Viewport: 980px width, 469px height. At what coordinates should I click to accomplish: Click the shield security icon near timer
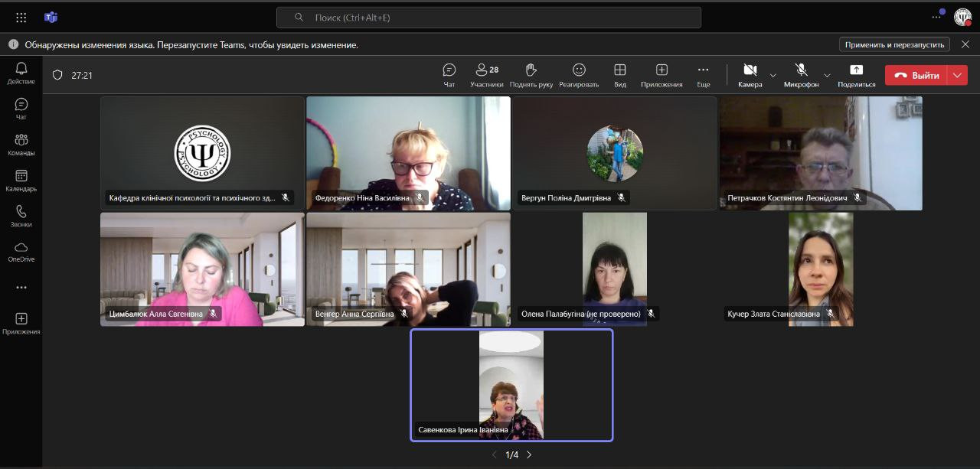[57, 75]
